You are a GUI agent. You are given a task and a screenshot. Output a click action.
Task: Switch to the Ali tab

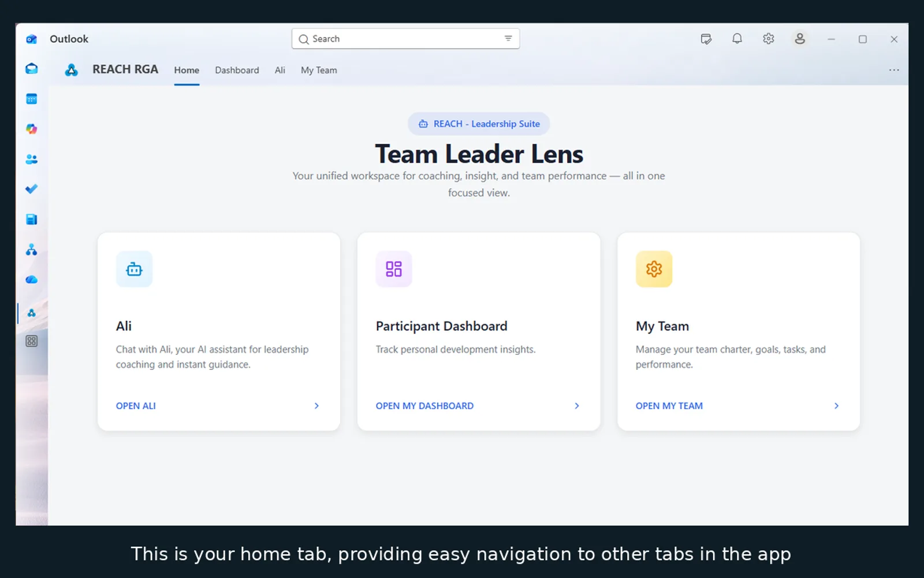click(x=280, y=70)
